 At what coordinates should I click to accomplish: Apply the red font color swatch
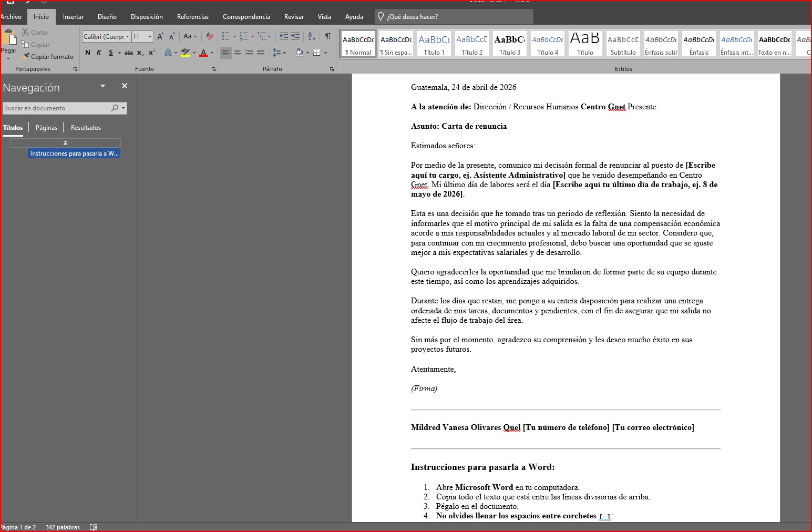[203, 53]
